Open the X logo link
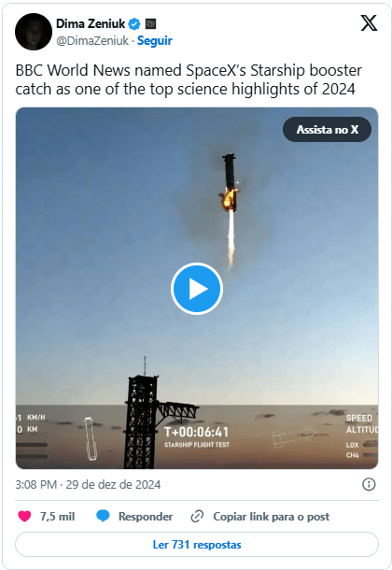Image resolution: width=392 pixels, height=570 pixels. (369, 23)
